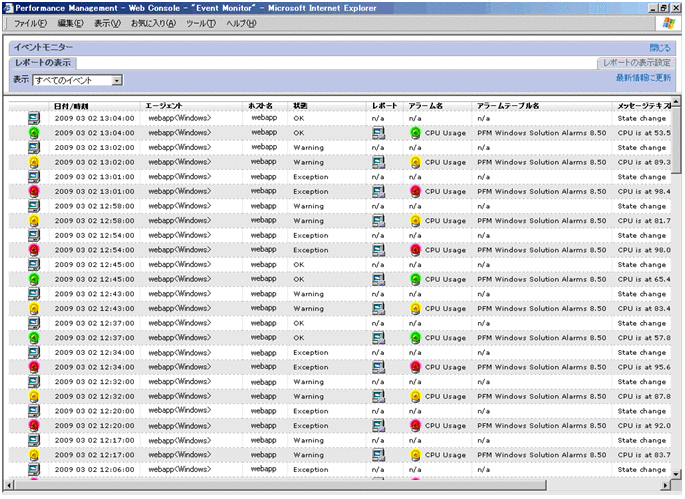Click the yellow CPU Usage alarm icon at 13:02:00
685x499 pixels.
click(x=415, y=161)
